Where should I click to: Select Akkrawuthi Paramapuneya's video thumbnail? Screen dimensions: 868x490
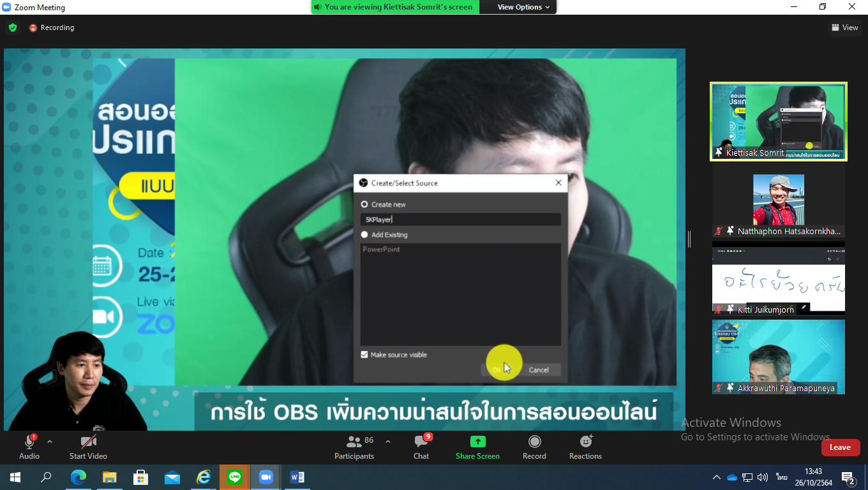click(779, 357)
